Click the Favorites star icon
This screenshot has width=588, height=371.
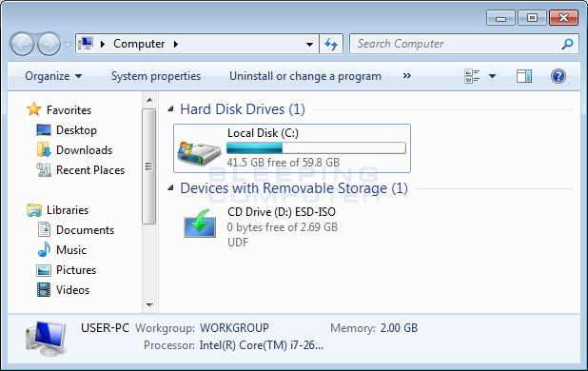coord(33,109)
